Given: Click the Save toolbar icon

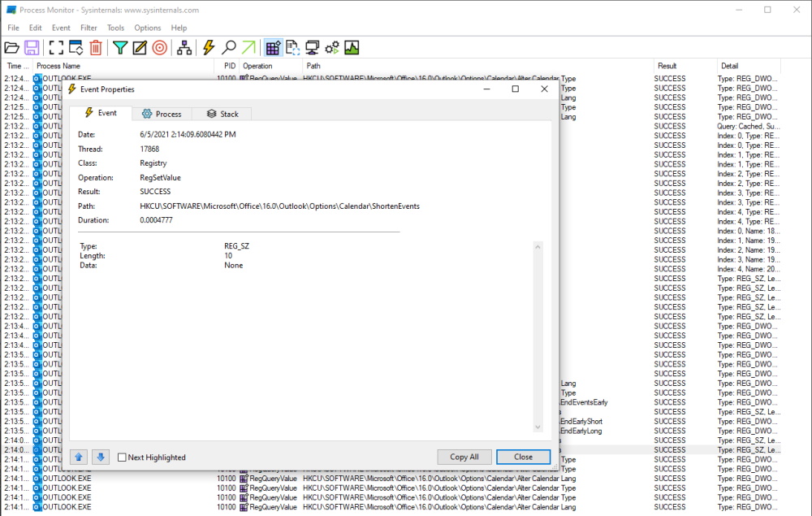Looking at the screenshot, I should click(x=32, y=48).
